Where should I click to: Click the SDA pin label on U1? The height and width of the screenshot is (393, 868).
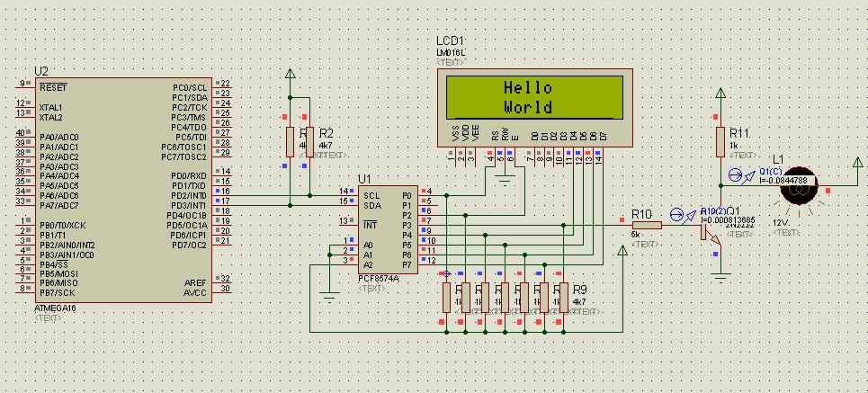pos(372,206)
